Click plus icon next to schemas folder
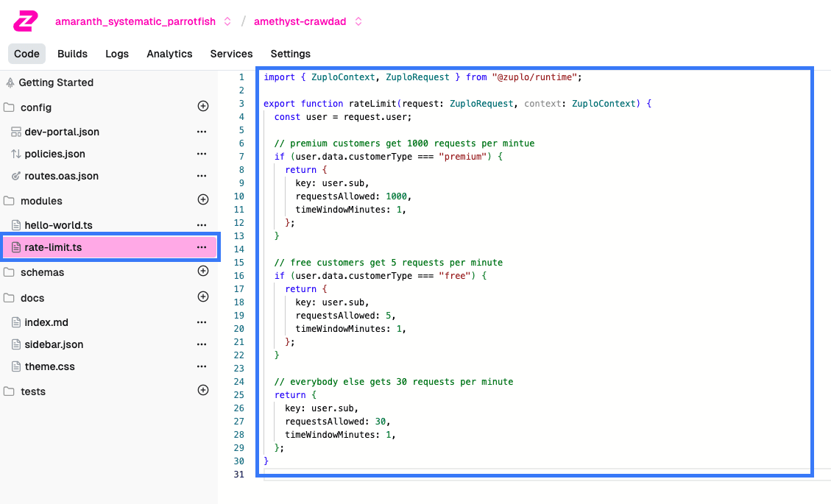Screen dimensions: 831x504 coord(203,271)
